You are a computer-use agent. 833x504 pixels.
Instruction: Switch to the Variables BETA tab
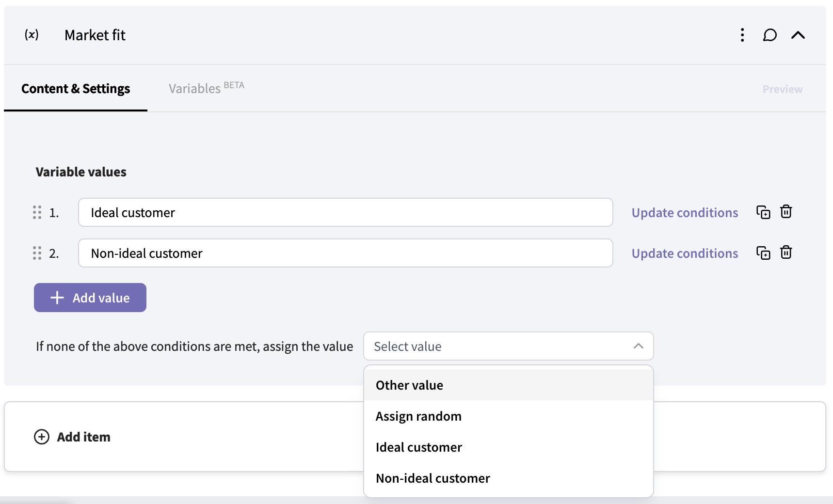point(206,88)
